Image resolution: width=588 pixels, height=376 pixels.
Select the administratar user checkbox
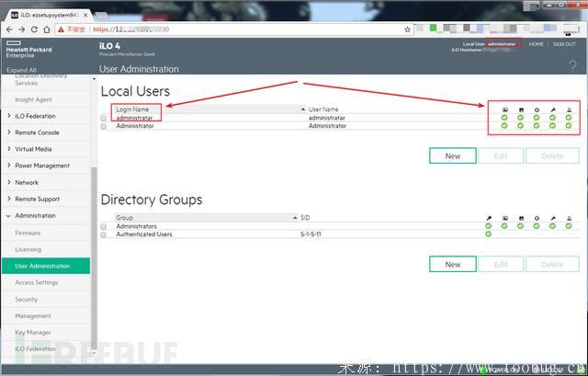click(104, 118)
